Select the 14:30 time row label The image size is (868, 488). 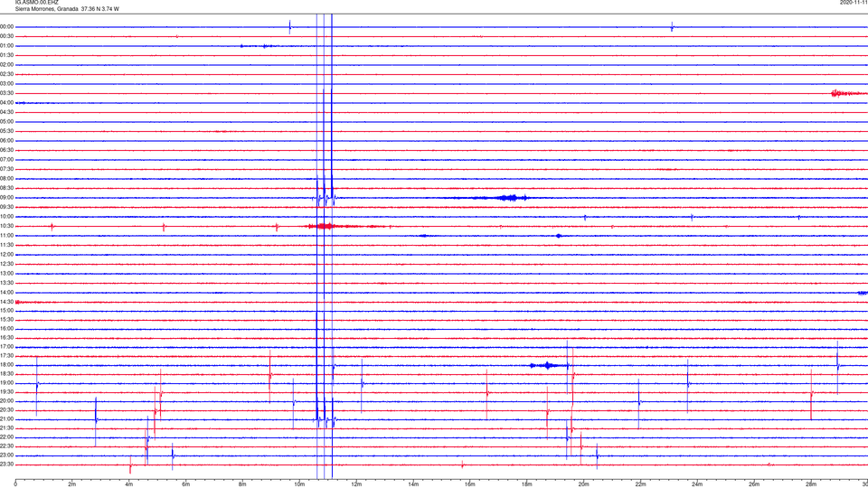7,302
